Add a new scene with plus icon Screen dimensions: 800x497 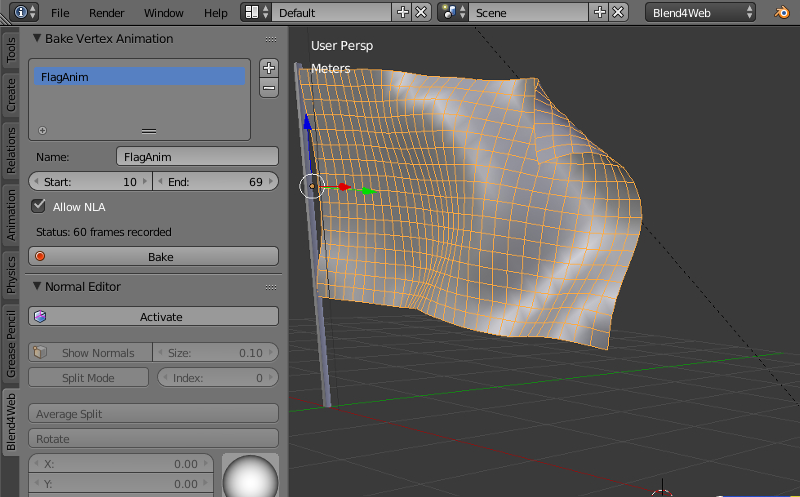pyautogui.click(x=599, y=12)
